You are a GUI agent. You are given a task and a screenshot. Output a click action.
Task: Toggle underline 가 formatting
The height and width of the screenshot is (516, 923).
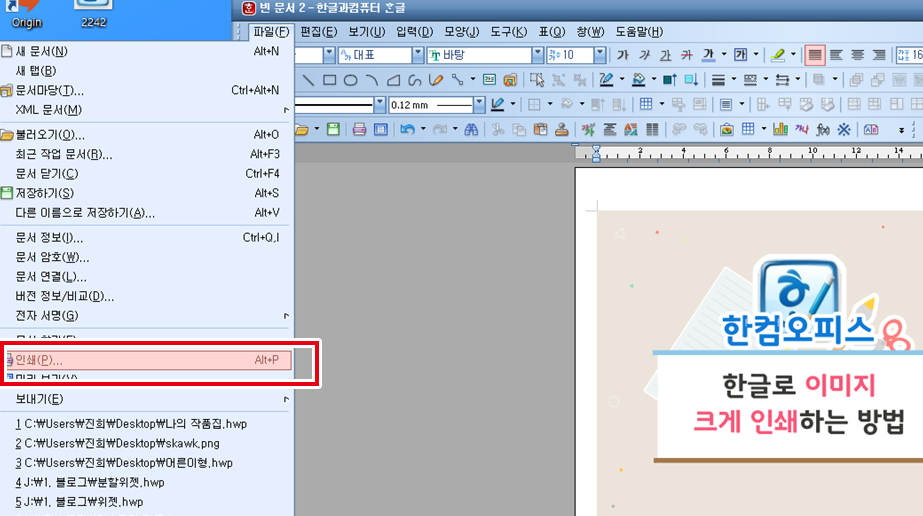(x=665, y=55)
